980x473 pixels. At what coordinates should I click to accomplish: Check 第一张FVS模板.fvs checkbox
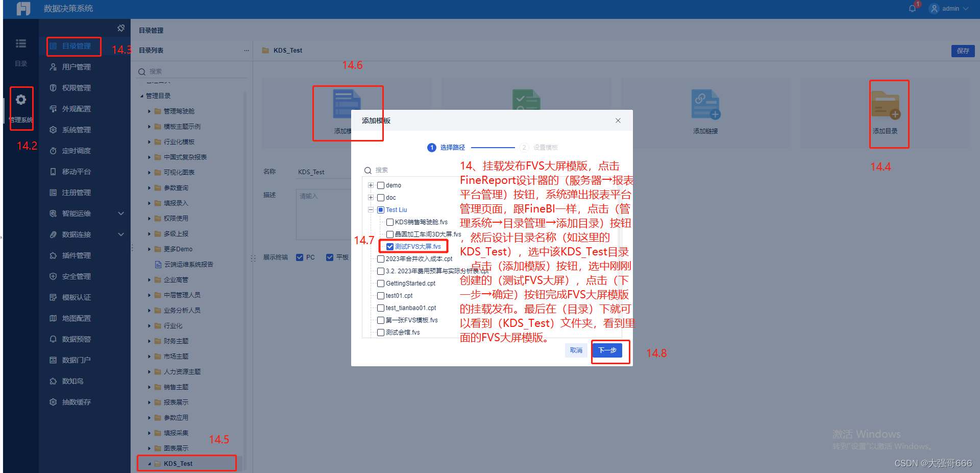(x=381, y=320)
